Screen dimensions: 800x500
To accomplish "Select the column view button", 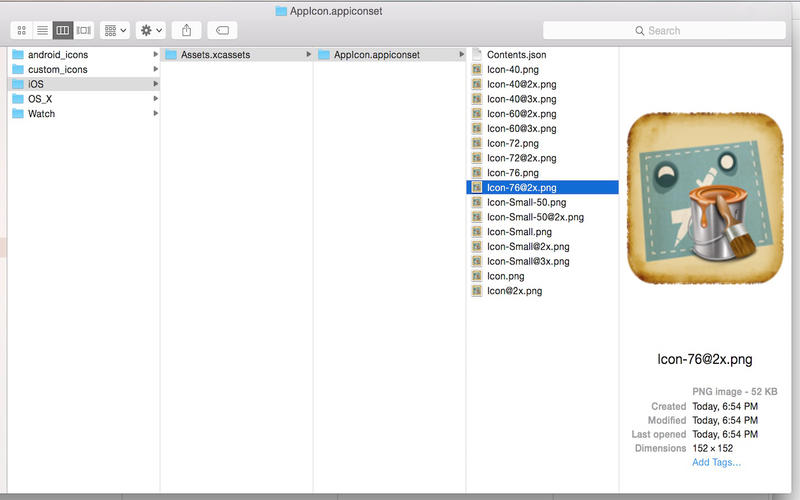I will tap(63, 31).
